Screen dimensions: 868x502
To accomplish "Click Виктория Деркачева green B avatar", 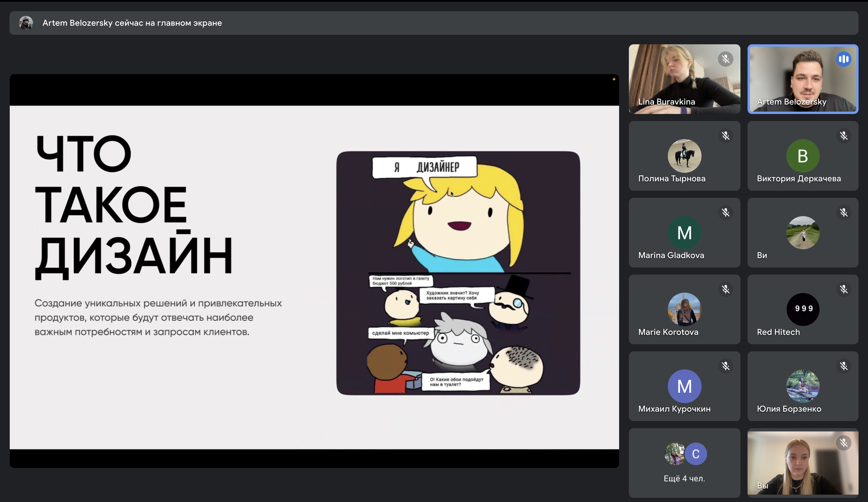I will tap(803, 156).
